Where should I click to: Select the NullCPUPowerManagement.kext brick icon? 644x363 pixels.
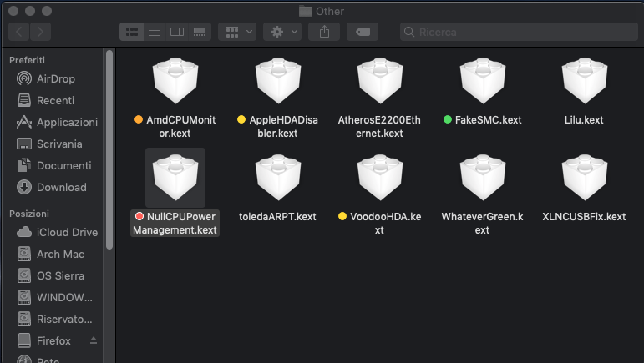pos(175,177)
